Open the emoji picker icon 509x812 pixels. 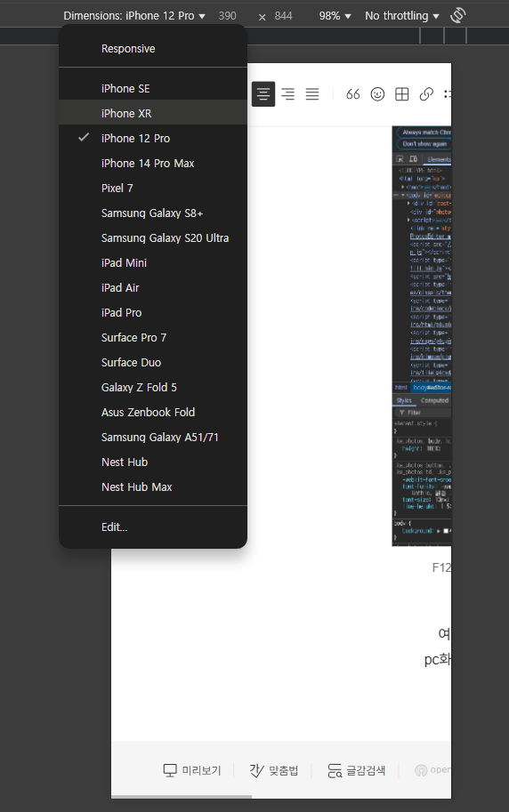pos(377,94)
